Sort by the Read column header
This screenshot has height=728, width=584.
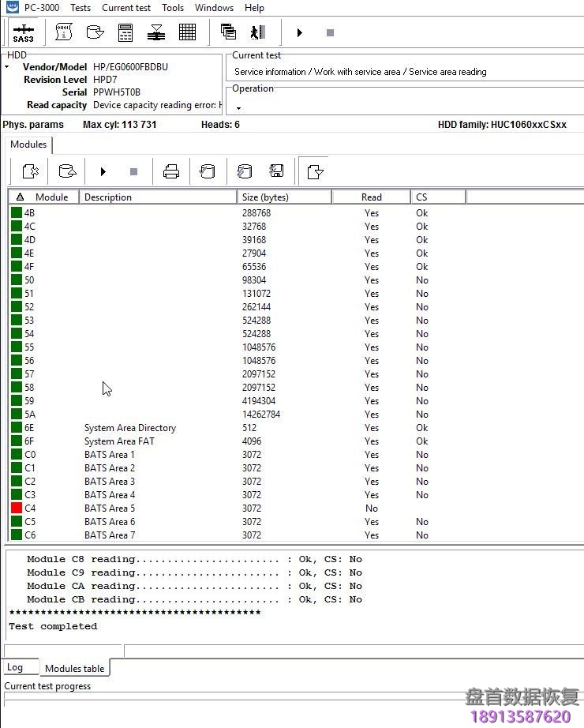[372, 197]
